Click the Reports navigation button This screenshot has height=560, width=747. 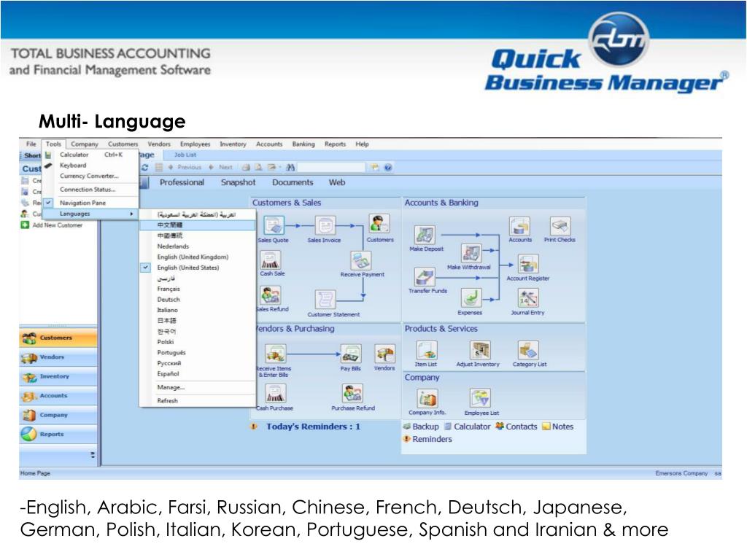coord(58,435)
